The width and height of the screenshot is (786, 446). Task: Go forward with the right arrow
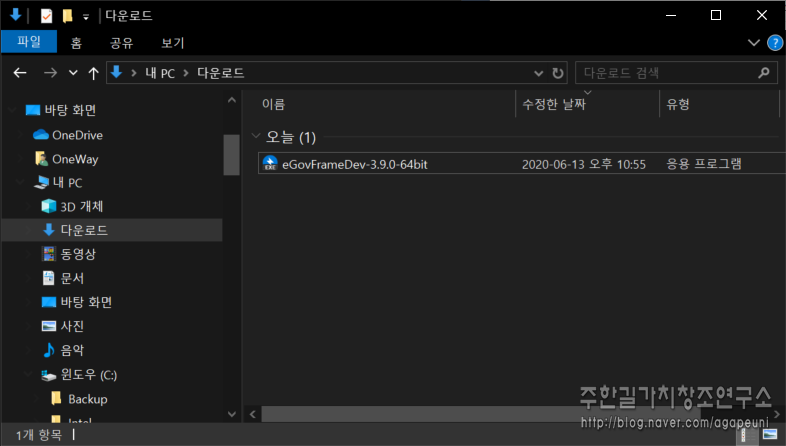click(50, 73)
